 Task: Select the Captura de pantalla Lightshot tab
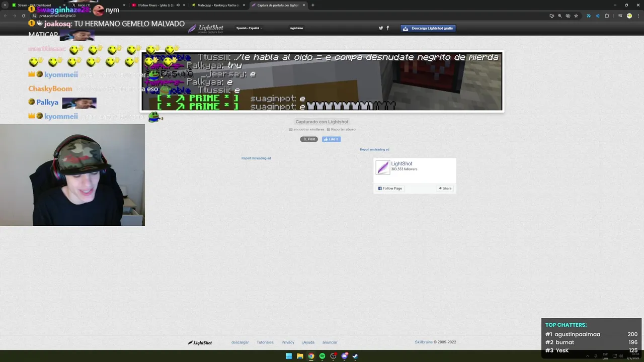pos(278,5)
